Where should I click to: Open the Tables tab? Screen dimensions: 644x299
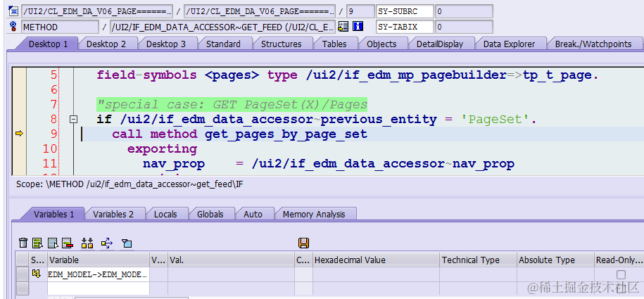tap(334, 44)
